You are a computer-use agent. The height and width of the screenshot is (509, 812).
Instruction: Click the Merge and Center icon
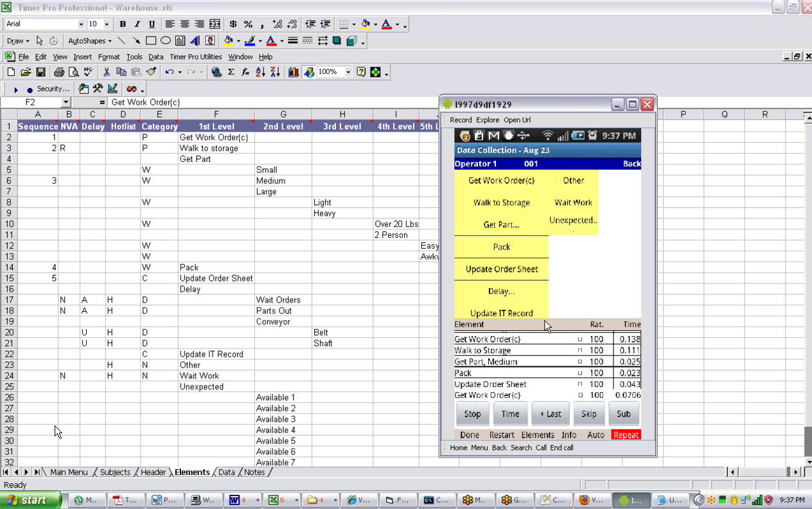pos(215,24)
